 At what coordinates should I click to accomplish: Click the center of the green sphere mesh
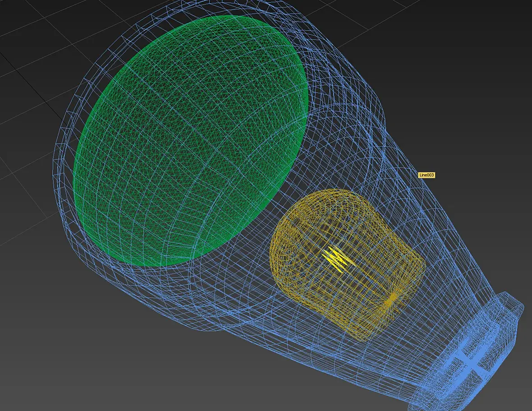pyautogui.click(x=190, y=140)
